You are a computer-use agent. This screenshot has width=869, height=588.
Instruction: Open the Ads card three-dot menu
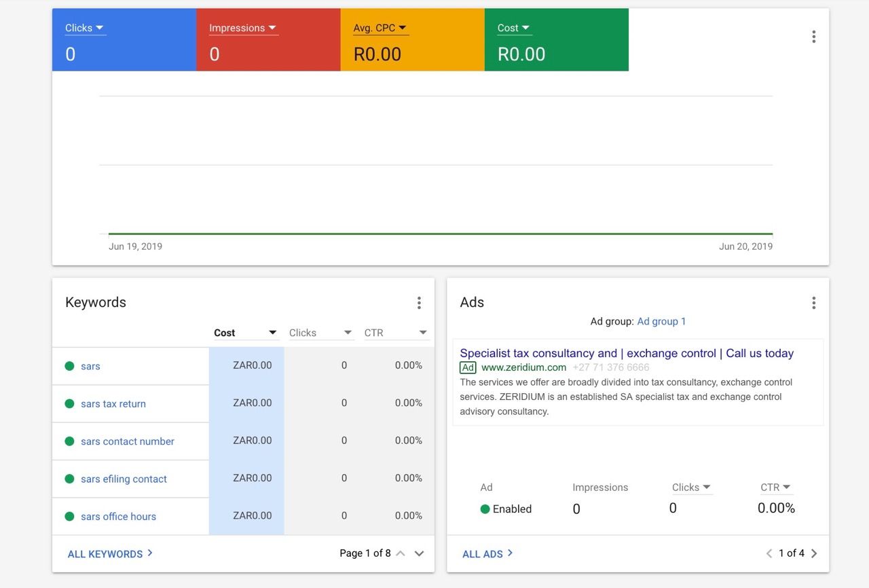tap(813, 303)
